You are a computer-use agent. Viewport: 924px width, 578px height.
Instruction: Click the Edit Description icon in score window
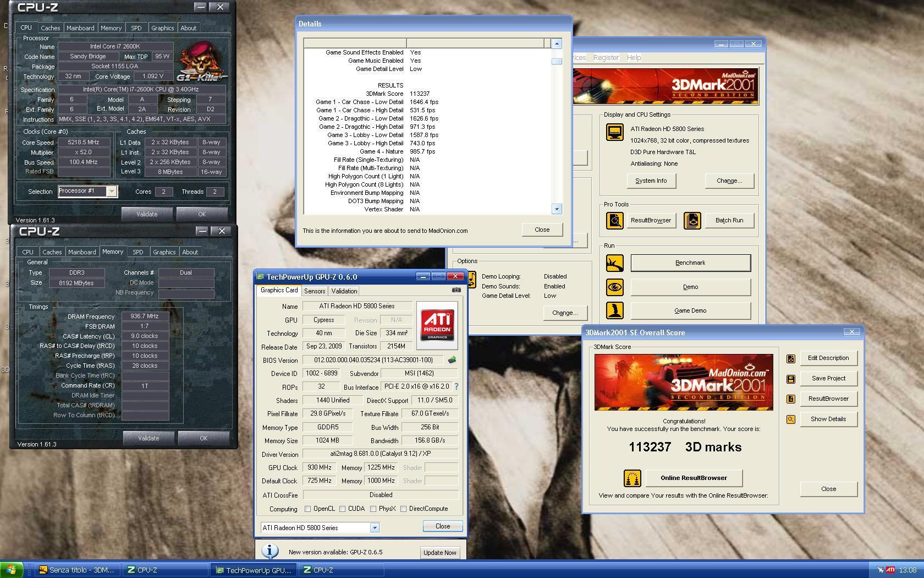790,358
